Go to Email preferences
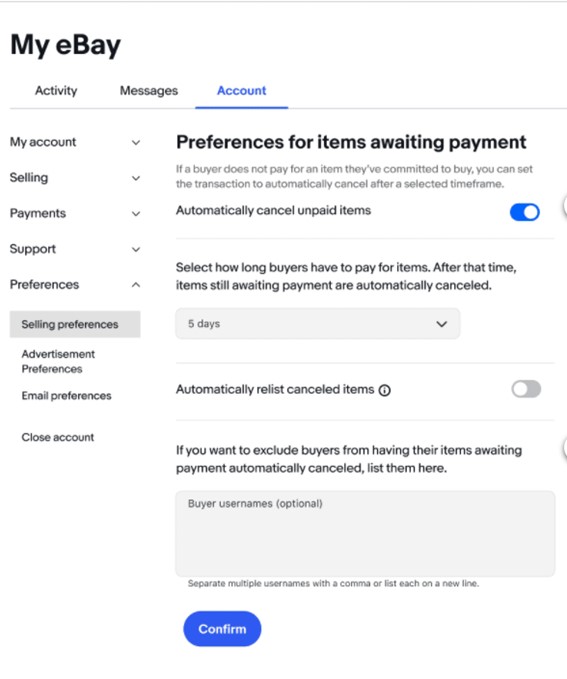 click(x=66, y=396)
